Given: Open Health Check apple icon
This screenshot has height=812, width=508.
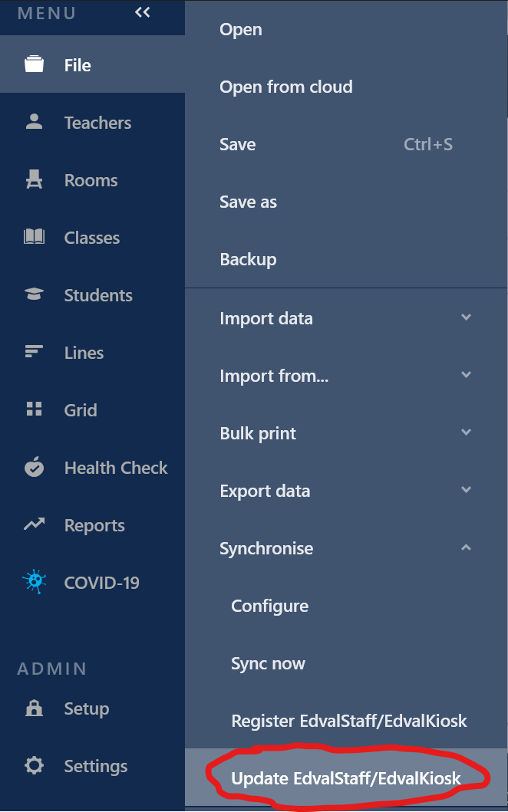Looking at the screenshot, I should pos(34,467).
